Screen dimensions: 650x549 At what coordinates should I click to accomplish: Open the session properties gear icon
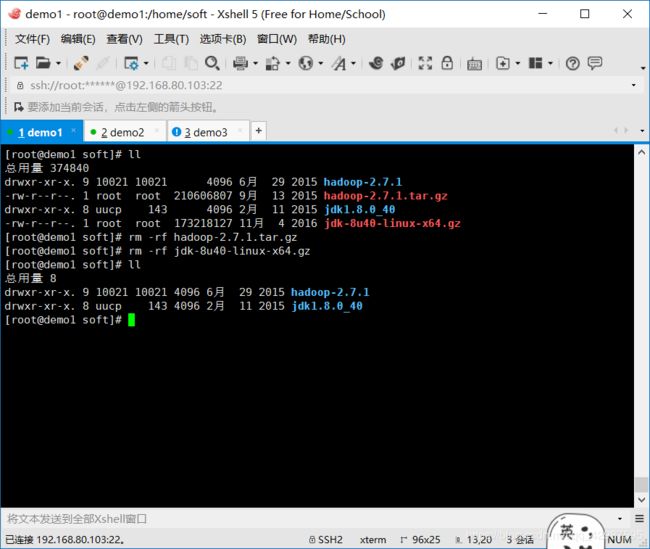coord(131,63)
